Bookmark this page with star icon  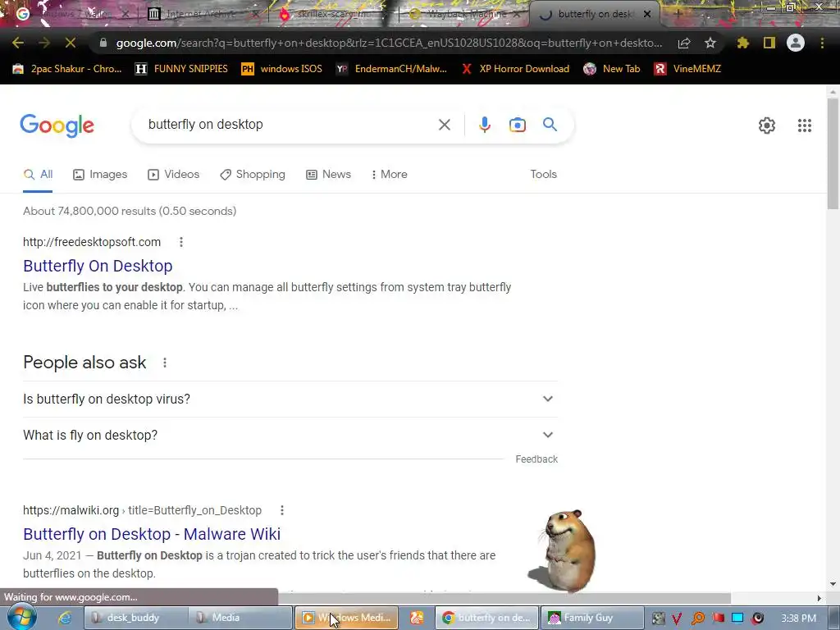point(710,43)
